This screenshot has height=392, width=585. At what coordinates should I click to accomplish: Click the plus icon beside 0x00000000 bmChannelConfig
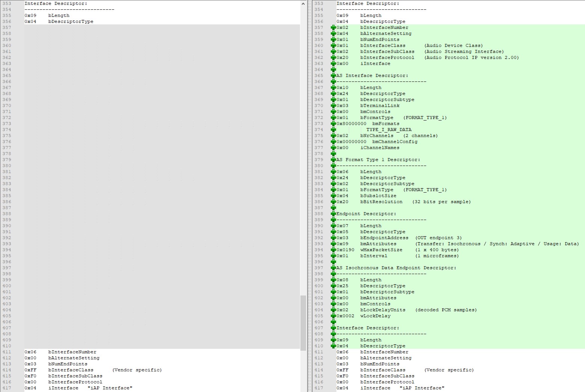pos(333,142)
